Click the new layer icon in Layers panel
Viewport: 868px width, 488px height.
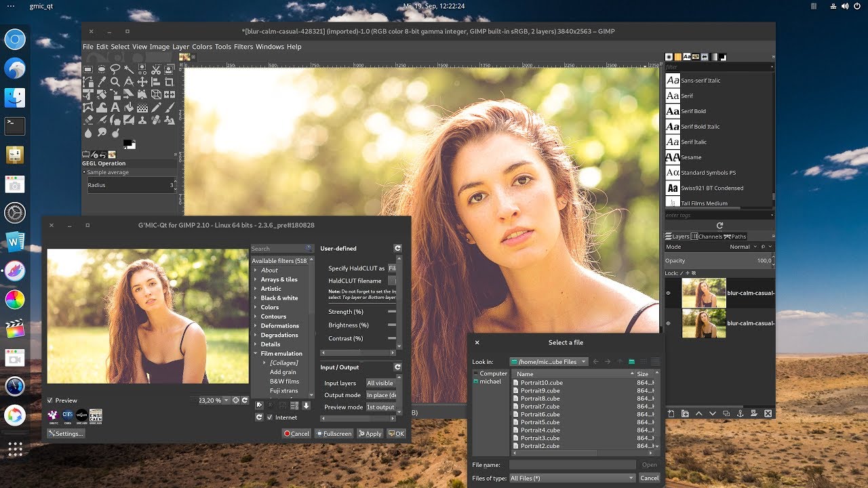coord(671,413)
